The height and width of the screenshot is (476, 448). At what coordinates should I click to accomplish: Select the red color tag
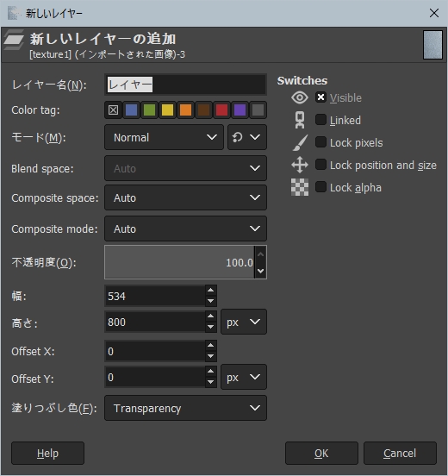coord(221,110)
